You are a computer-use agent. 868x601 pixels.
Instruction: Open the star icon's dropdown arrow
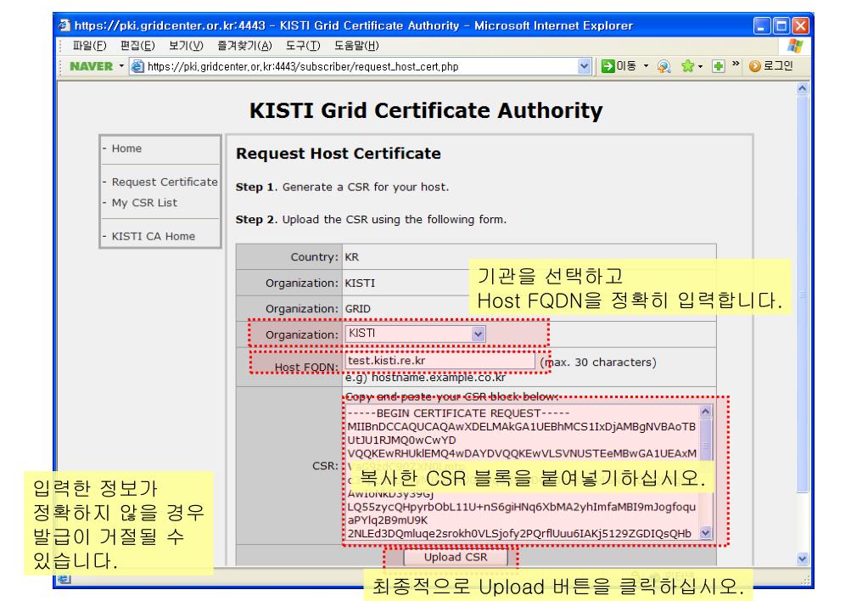tap(700, 66)
